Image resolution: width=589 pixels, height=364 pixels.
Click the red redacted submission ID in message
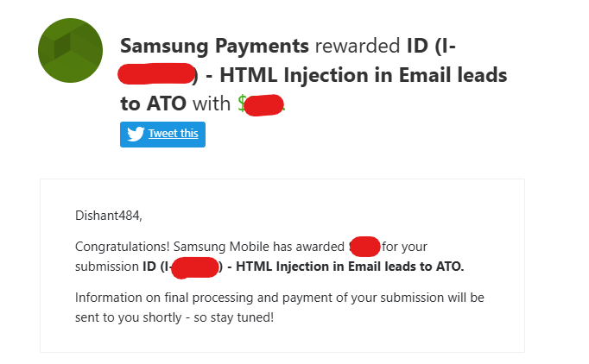(195, 267)
